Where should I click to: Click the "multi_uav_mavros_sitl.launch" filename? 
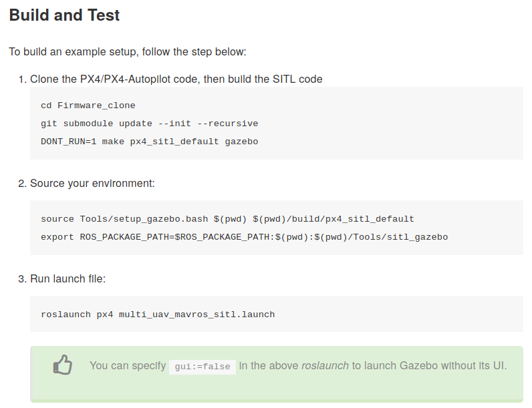pyautogui.click(x=196, y=315)
